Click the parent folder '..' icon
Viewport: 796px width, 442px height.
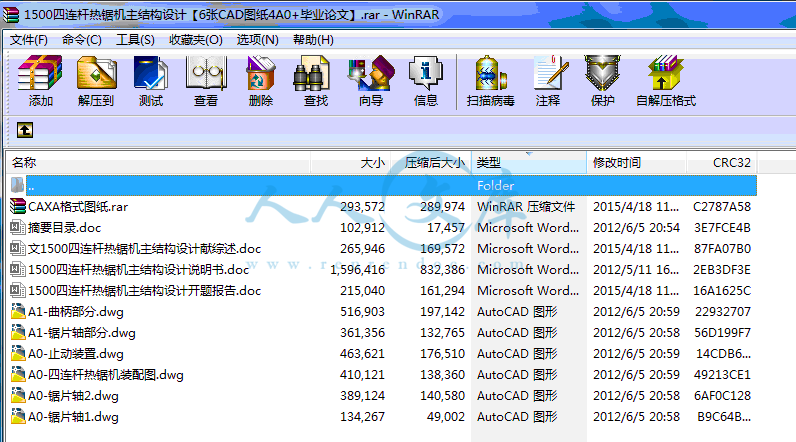(18, 185)
